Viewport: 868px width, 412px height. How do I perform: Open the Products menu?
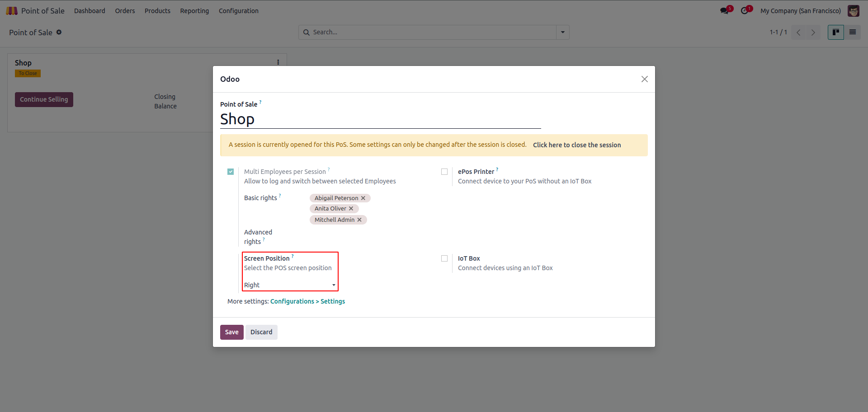[x=157, y=11]
